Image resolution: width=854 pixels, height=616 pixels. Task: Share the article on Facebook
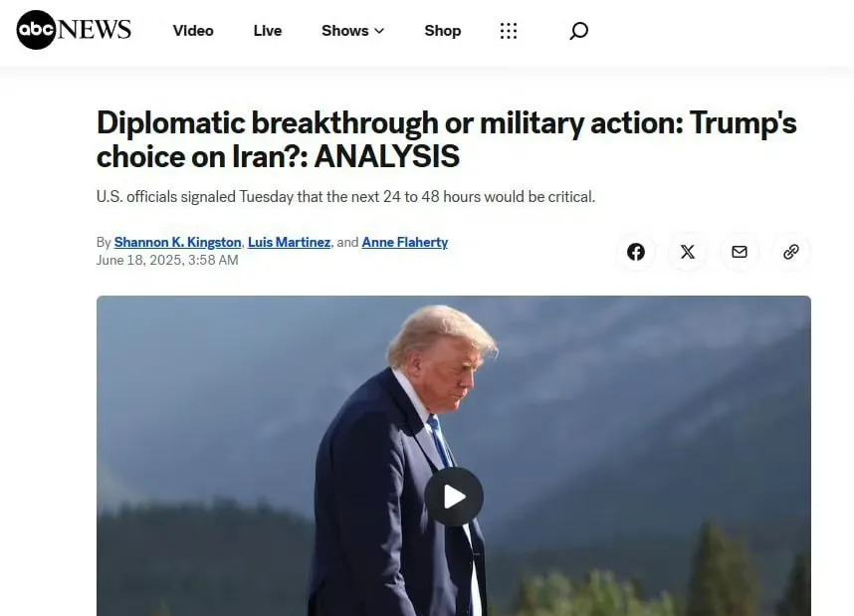(x=636, y=252)
